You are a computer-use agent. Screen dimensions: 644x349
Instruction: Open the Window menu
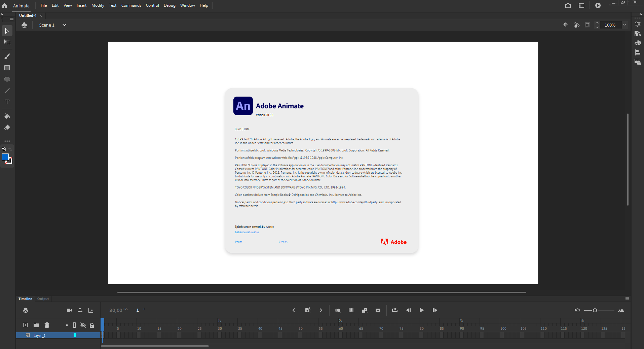click(187, 5)
